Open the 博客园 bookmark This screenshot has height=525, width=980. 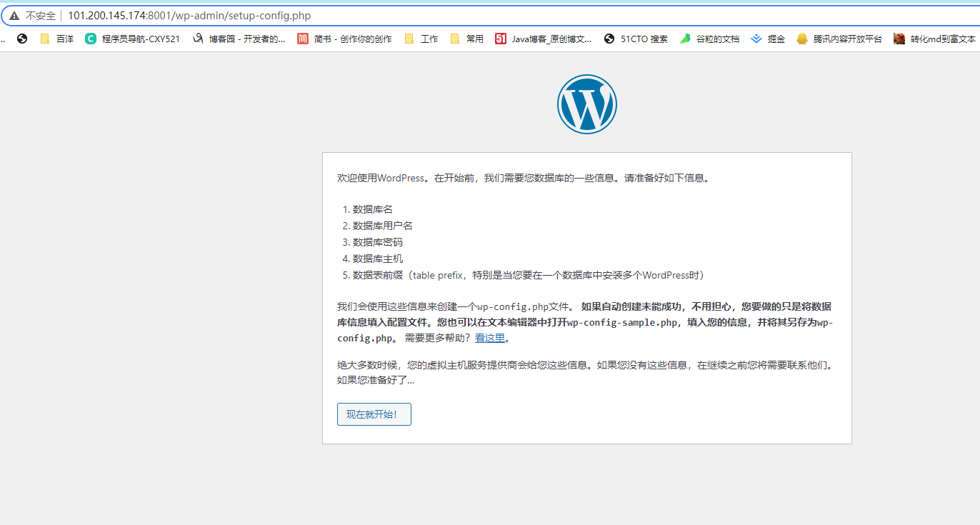point(239,39)
